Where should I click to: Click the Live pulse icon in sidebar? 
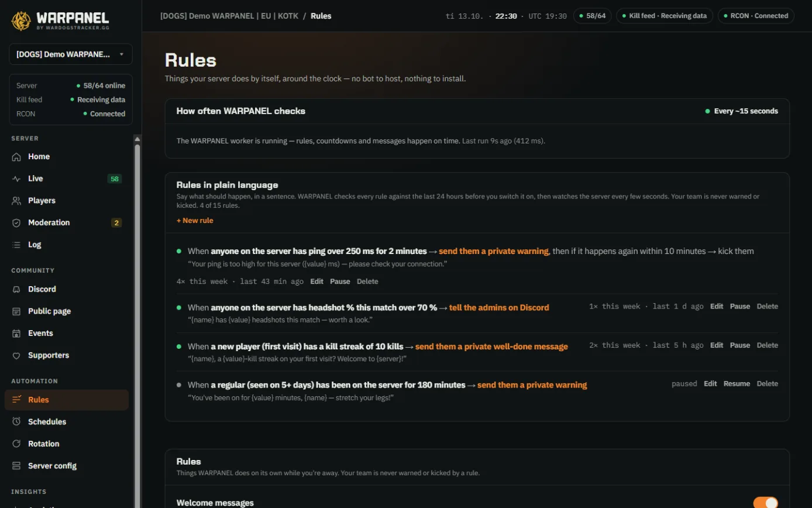tap(16, 179)
